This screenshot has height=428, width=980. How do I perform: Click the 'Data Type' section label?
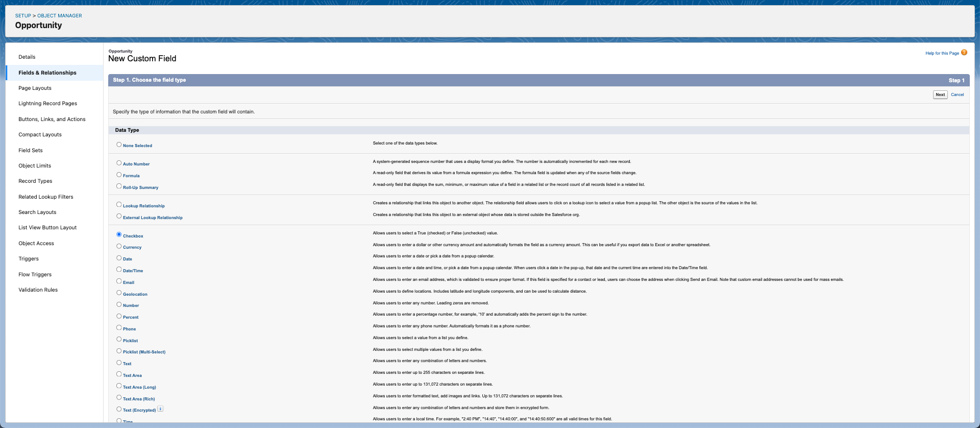pos(127,130)
